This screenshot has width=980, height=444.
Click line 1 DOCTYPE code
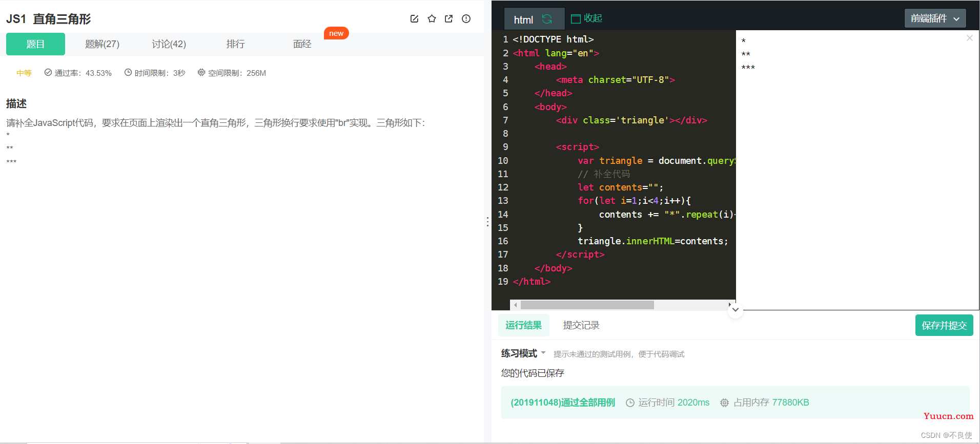(553, 39)
